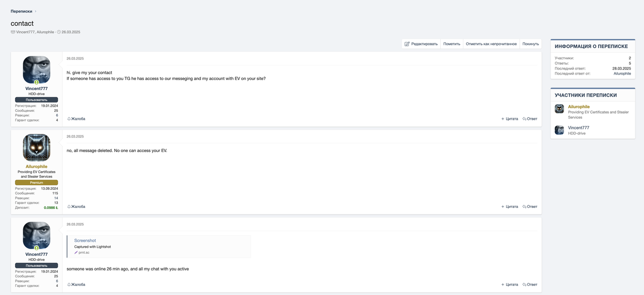Image resolution: width=644 pixels, height=295 pixels.
Task: Quote first message with Цитата
Action: 510,119
